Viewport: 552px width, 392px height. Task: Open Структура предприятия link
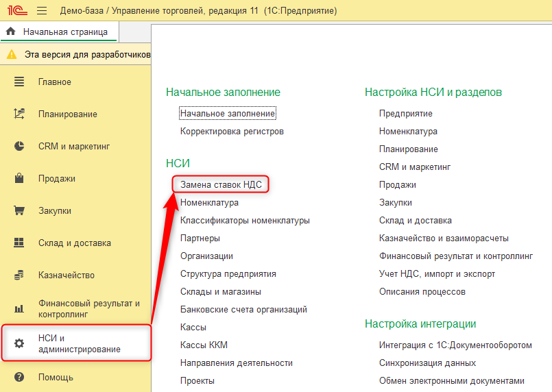(x=228, y=273)
